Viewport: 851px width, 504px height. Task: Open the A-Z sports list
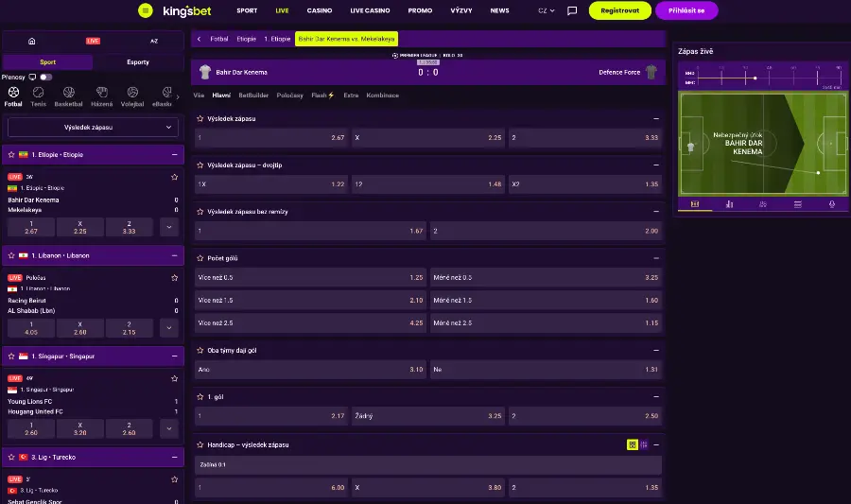[154, 42]
